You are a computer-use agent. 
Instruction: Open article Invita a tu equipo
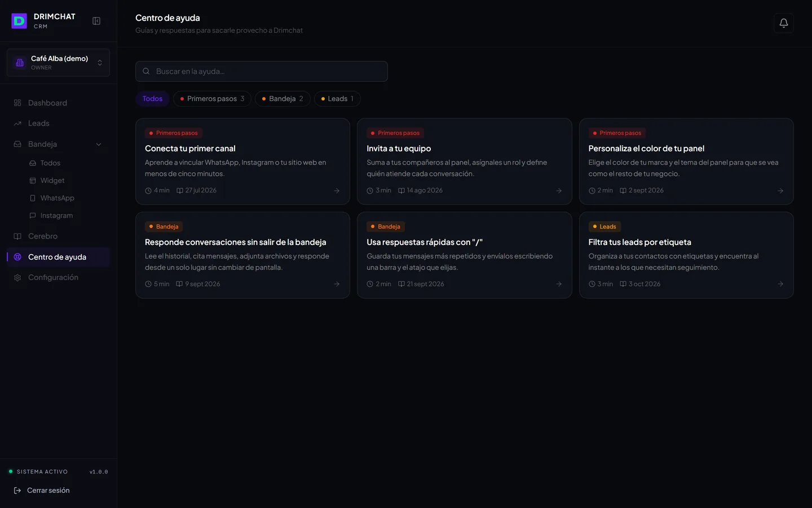(465, 161)
